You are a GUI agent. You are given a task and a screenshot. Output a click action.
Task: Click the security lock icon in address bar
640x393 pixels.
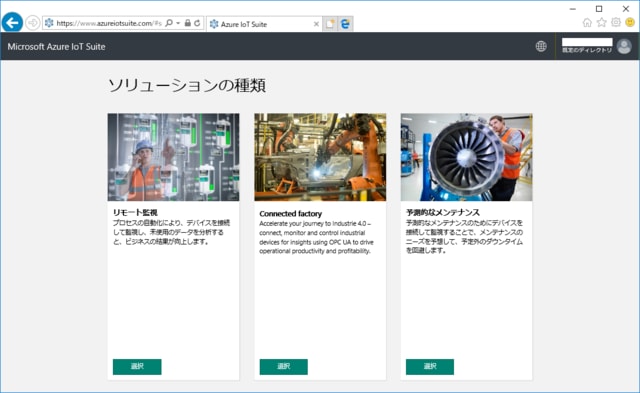click(x=188, y=23)
